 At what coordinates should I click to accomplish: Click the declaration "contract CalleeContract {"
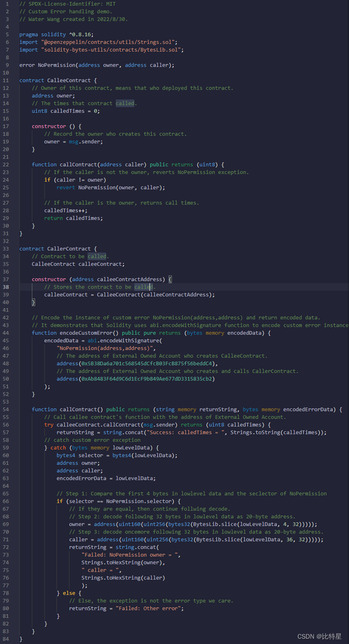(x=58, y=81)
